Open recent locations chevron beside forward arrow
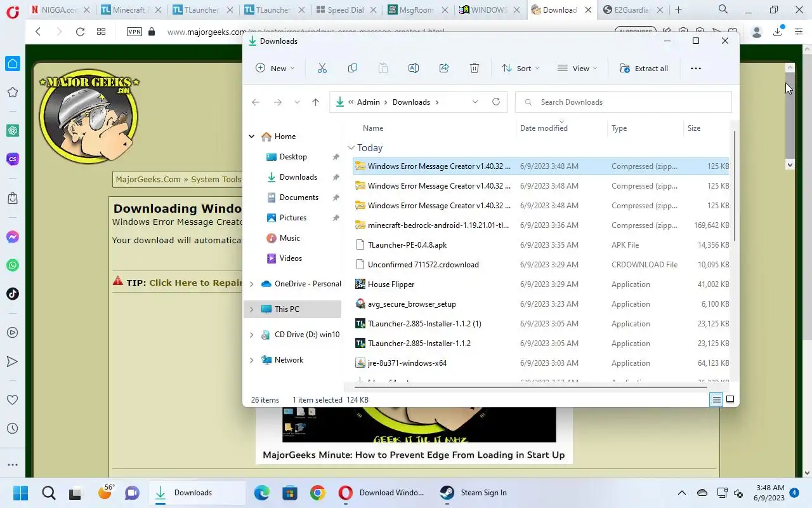Viewport: 812px width, 508px height. pos(297,102)
